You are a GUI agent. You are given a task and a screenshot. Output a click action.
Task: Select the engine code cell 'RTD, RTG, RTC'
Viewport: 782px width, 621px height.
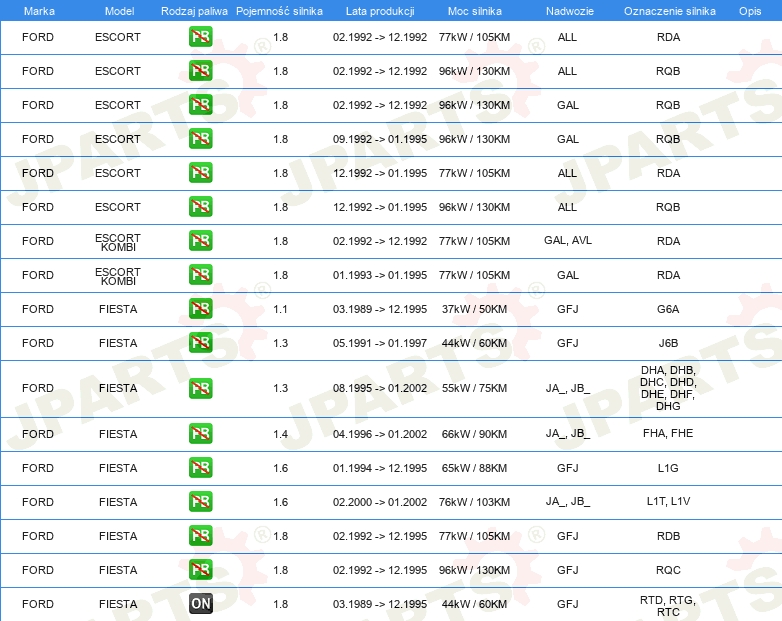668,606
